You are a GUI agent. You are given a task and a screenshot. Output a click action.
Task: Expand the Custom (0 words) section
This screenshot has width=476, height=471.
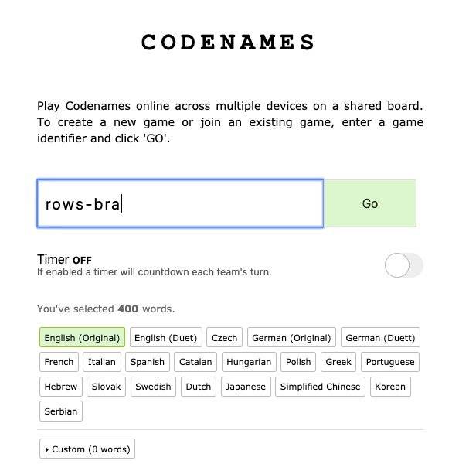pyautogui.click(x=87, y=449)
